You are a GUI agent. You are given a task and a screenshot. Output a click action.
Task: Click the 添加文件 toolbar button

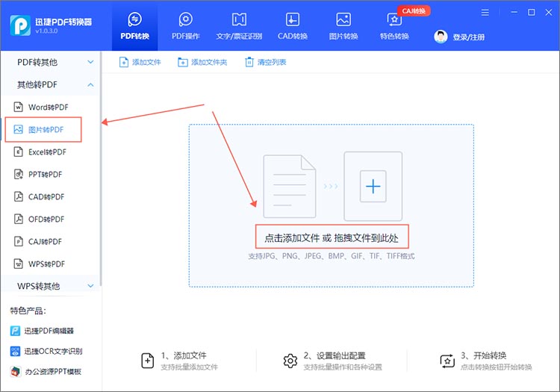coord(140,62)
